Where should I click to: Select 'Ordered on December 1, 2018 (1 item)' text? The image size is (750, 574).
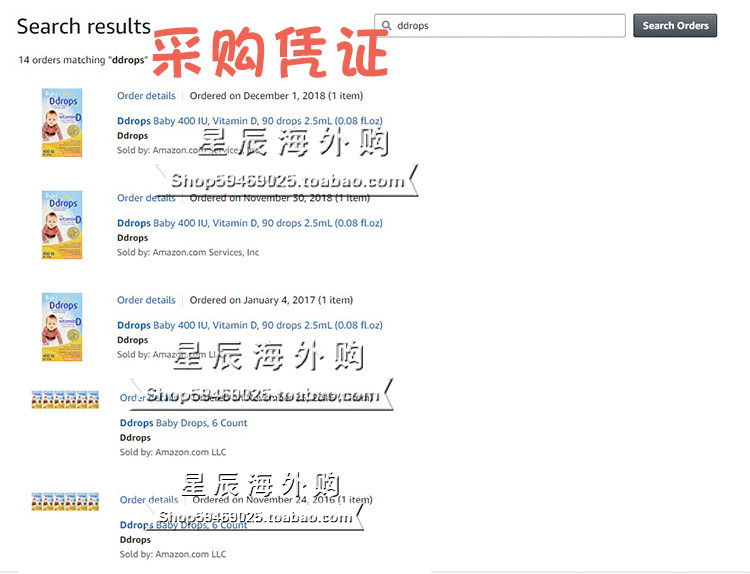[276, 96]
